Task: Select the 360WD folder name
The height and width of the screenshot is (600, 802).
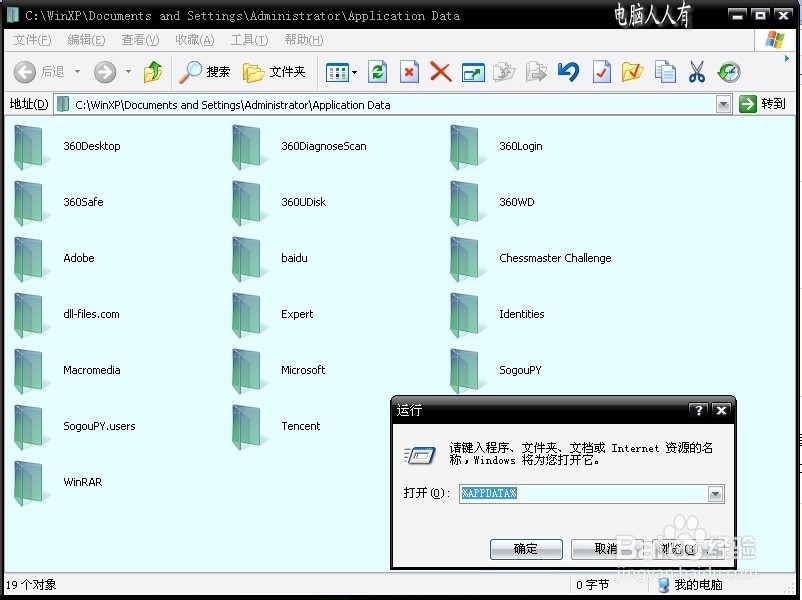Action: coord(517,202)
